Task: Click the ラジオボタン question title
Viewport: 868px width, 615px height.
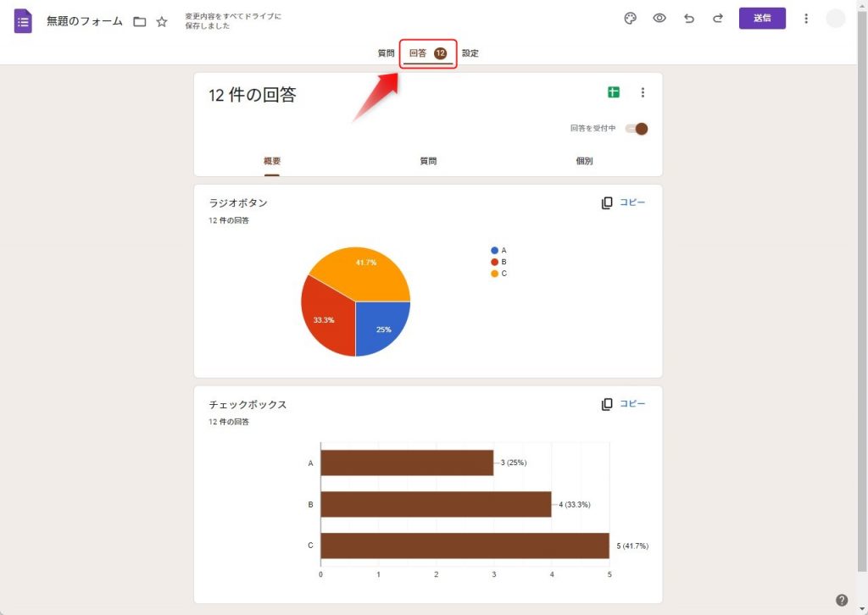Action: (x=238, y=203)
